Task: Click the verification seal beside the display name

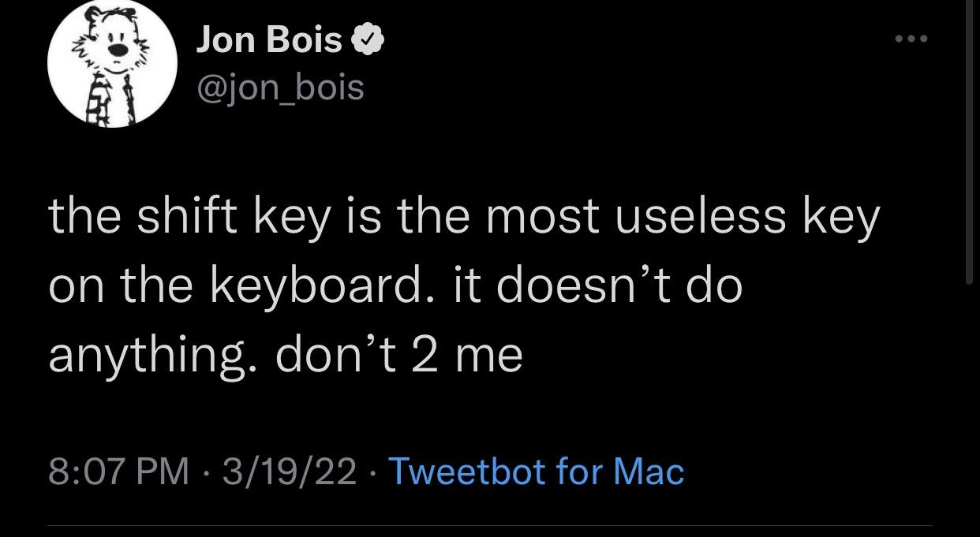Action: 368,37
